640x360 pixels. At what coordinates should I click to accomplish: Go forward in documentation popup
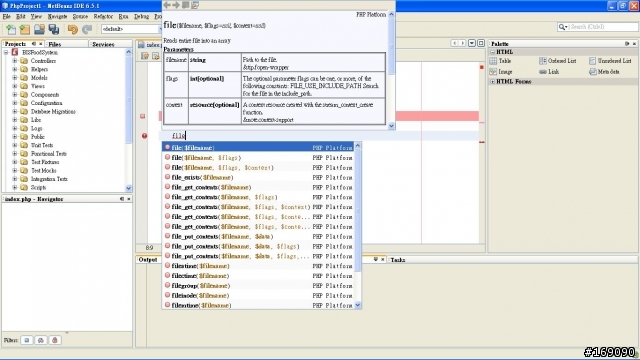(x=176, y=5)
